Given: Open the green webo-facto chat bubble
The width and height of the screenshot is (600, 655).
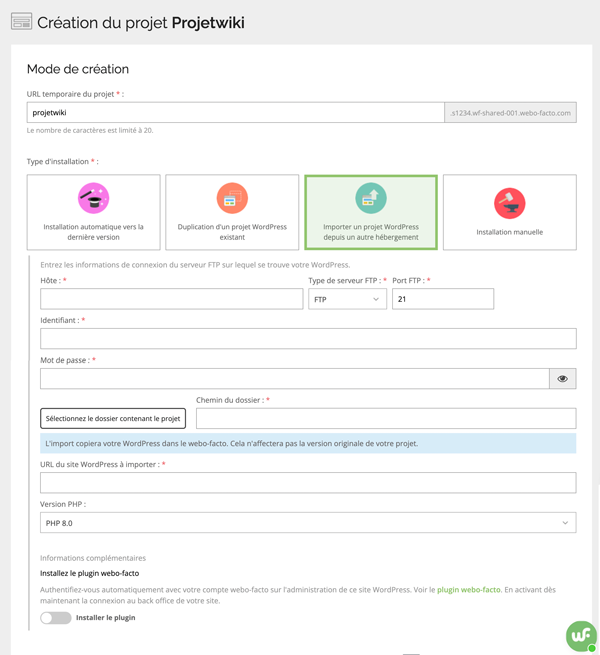Looking at the screenshot, I should click(x=581, y=636).
